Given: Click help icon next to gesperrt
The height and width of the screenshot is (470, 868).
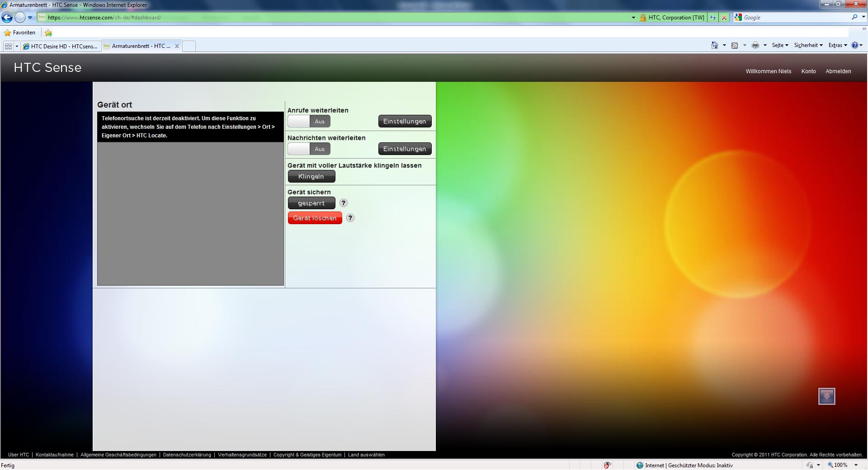Looking at the screenshot, I should point(344,203).
